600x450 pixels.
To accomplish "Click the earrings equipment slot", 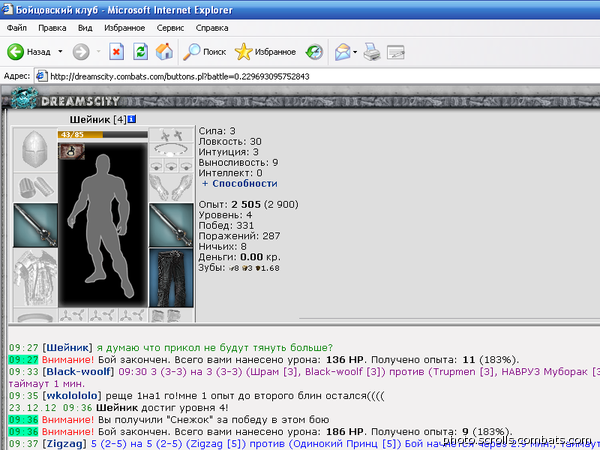I will pos(171,135).
